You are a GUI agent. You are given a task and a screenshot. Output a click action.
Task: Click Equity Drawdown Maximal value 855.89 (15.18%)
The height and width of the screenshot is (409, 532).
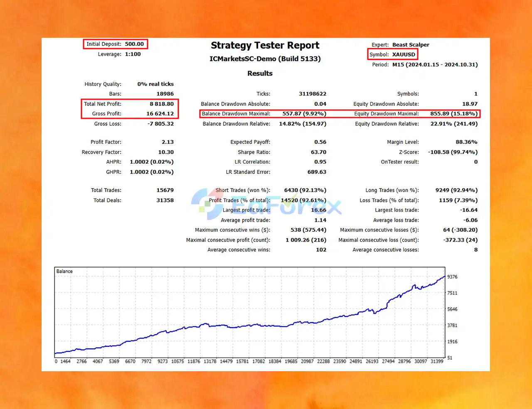coord(454,113)
